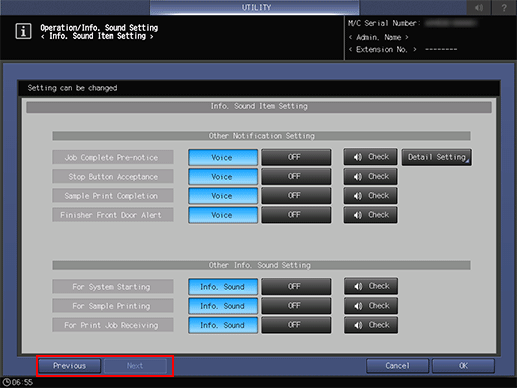Turn OFF Stop Button Acceptance
Viewport: 517px width, 388px height.
click(x=296, y=176)
